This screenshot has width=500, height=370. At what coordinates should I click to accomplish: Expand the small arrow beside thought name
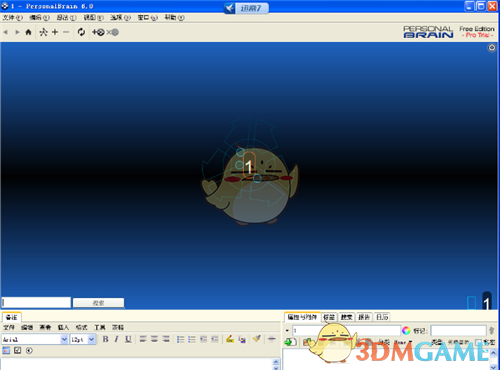click(287, 330)
